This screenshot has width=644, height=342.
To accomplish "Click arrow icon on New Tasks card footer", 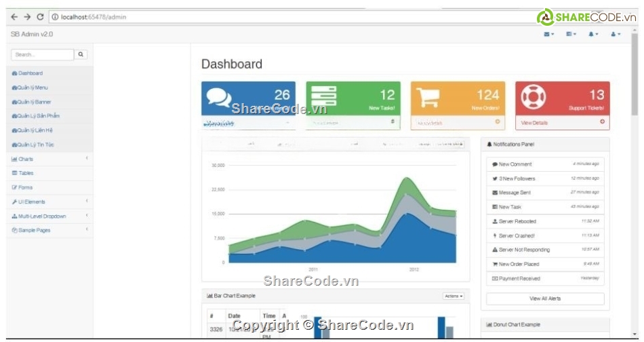I will 393,121.
